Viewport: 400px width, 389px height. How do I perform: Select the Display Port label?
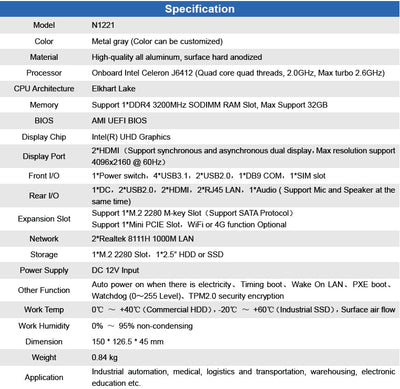click(x=44, y=156)
